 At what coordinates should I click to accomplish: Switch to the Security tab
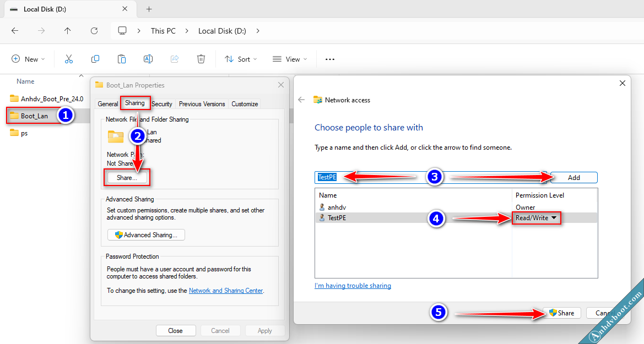tap(162, 104)
